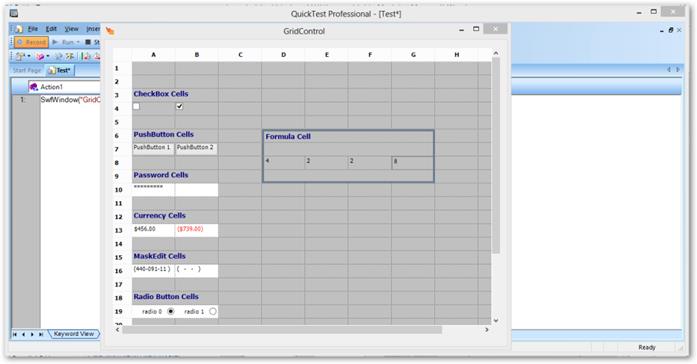Go to previous tab with bottom arrow

pos(23,334)
